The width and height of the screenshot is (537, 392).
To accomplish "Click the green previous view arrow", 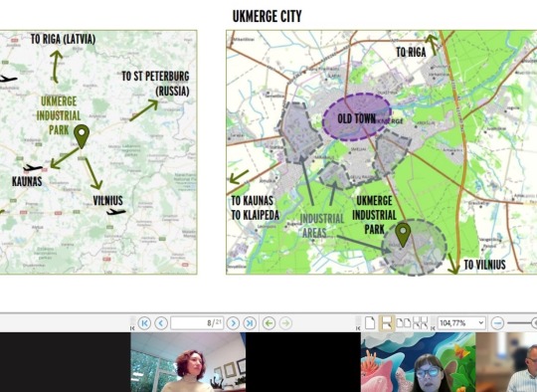I will pyautogui.click(x=268, y=323).
